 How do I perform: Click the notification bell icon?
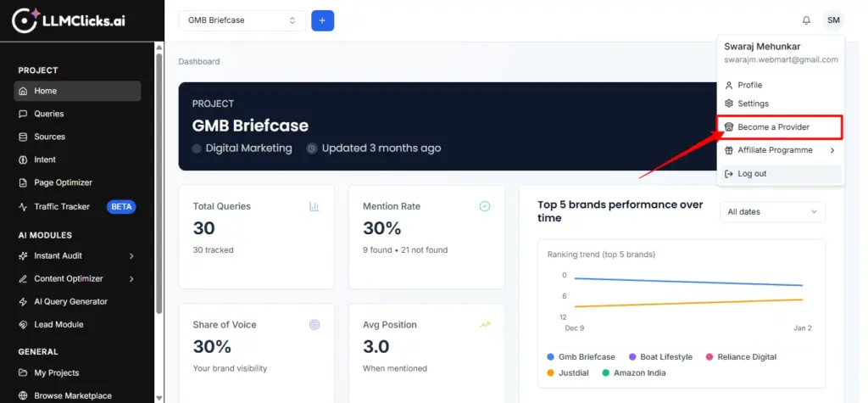pyautogui.click(x=806, y=20)
